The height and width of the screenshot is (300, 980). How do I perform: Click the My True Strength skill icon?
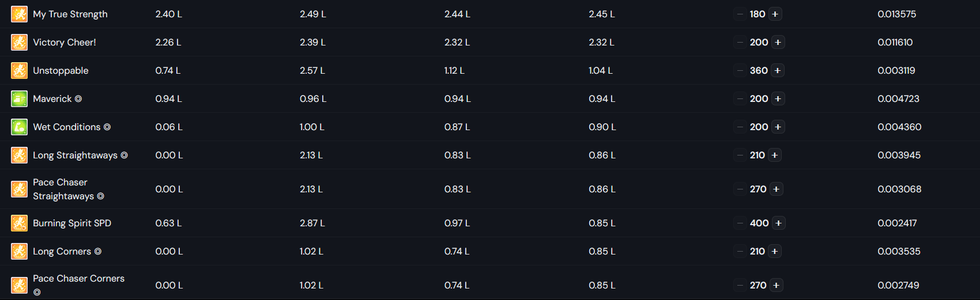pos(19,14)
